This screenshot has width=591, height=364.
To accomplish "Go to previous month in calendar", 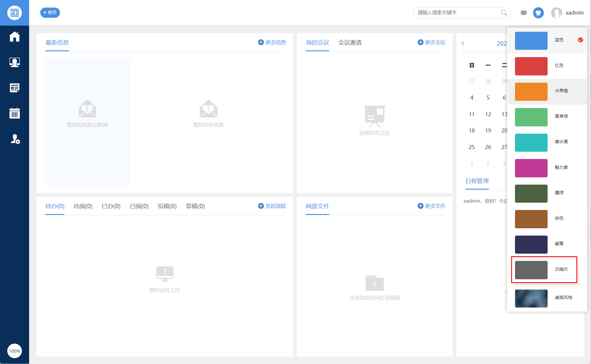I will pyautogui.click(x=463, y=43).
